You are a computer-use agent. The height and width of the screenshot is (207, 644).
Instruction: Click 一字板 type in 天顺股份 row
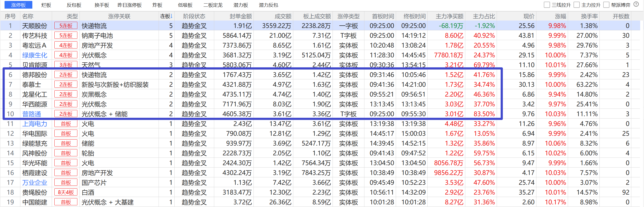(x=348, y=26)
